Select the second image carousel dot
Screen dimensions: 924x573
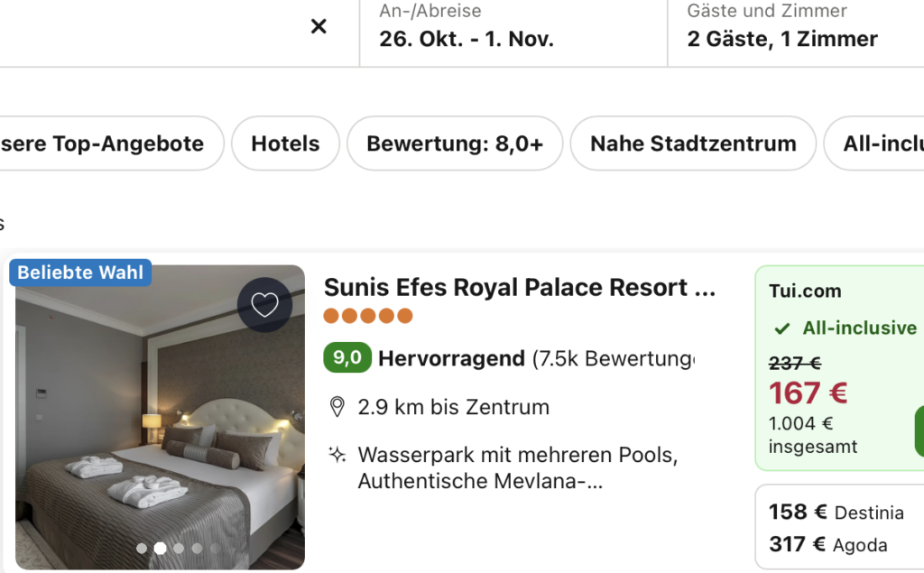point(160,549)
